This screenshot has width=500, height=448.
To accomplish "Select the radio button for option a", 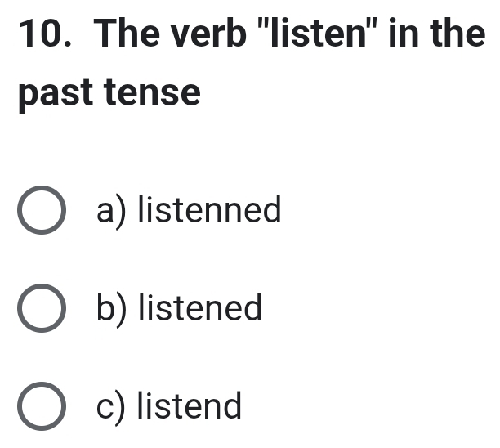I will [40, 213].
